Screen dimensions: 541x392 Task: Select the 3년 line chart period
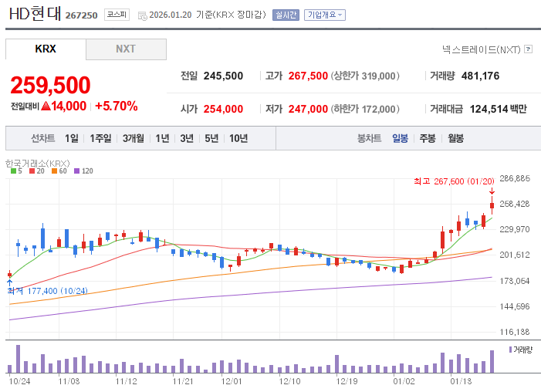187,138
